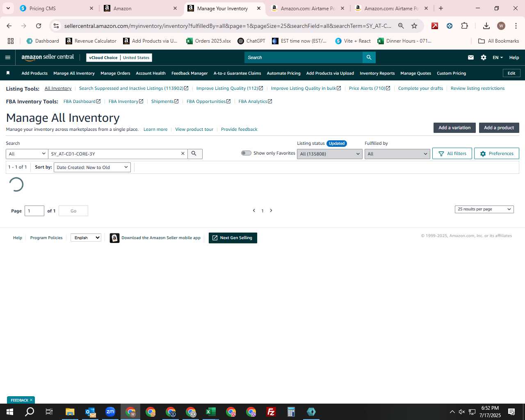Open Chrome downloads icon
Image resolution: width=525 pixels, height=420 pixels.
tap(486, 26)
